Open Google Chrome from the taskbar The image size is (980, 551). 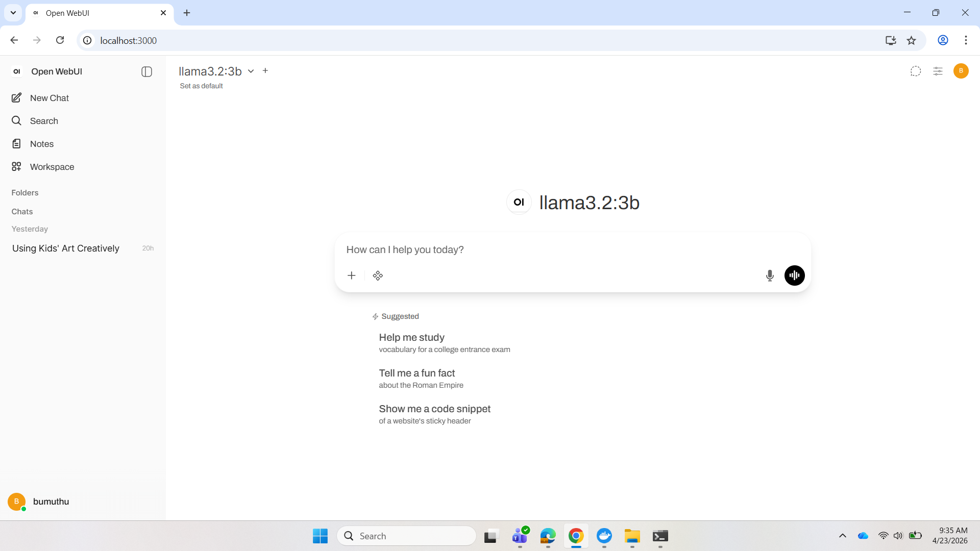(576, 536)
